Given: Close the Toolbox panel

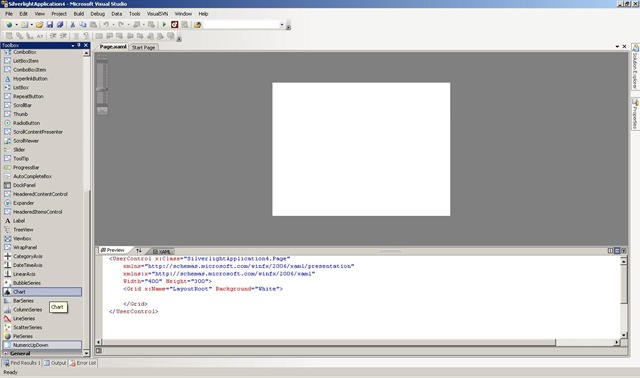Looking at the screenshot, I should (x=86, y=45).
